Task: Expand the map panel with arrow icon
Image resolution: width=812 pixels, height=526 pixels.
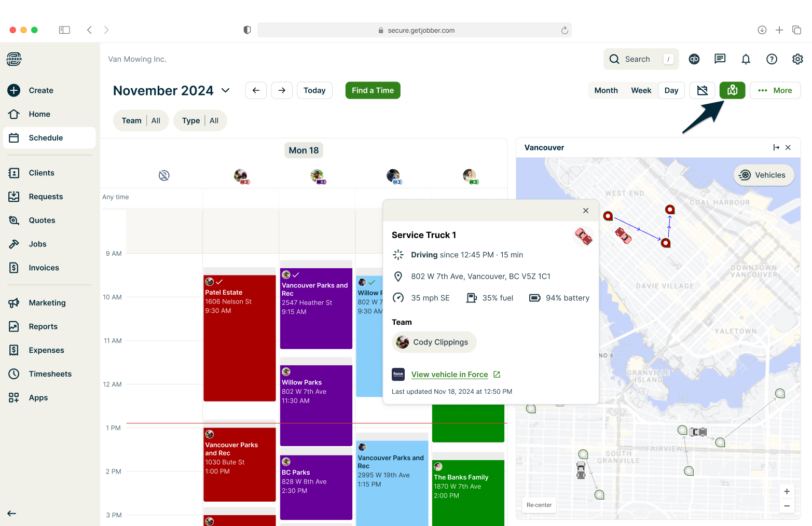Action: 776,148
